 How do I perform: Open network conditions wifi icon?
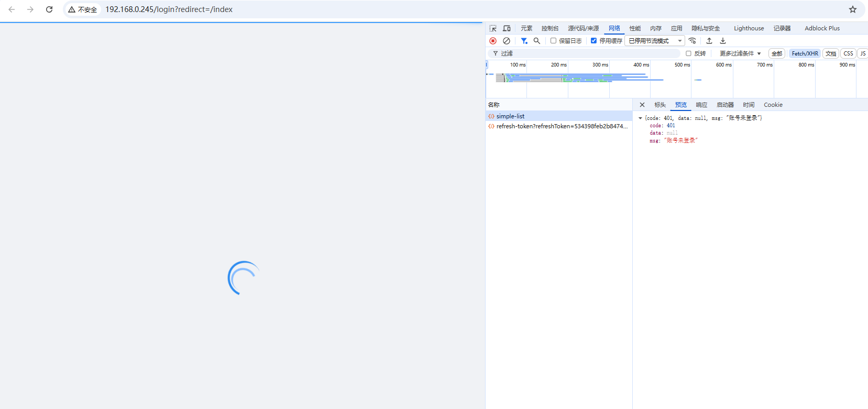point(693,41)
